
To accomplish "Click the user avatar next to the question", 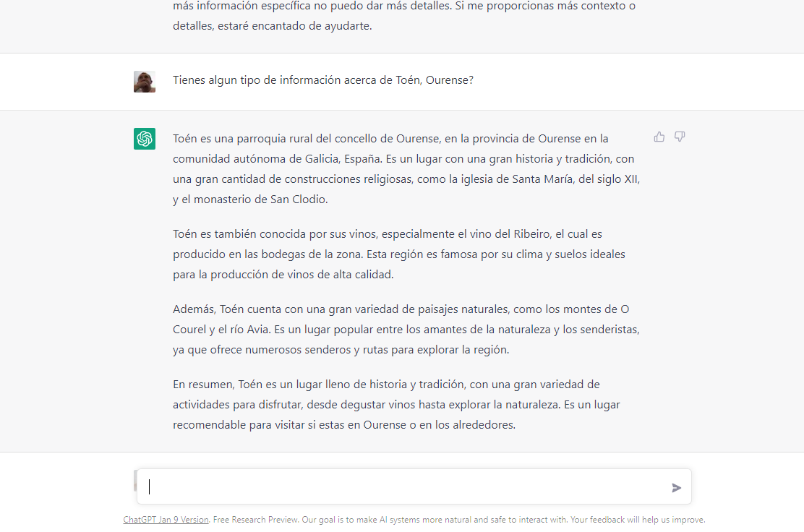I will (144, 81).
